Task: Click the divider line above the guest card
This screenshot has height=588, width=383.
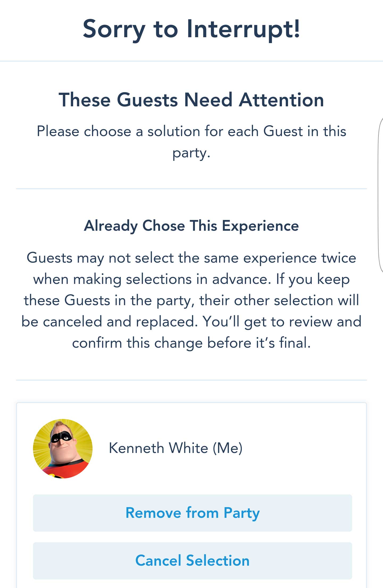Action: tap(191, 380)
